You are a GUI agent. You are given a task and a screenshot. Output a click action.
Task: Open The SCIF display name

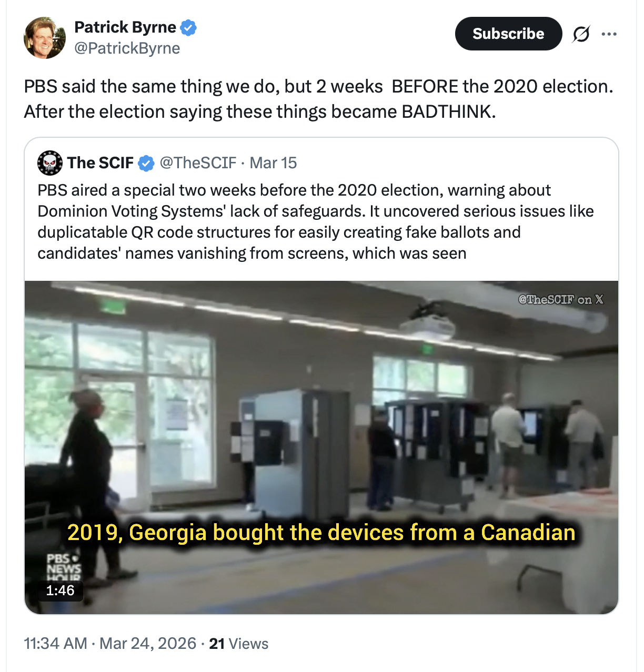point(100,163)
